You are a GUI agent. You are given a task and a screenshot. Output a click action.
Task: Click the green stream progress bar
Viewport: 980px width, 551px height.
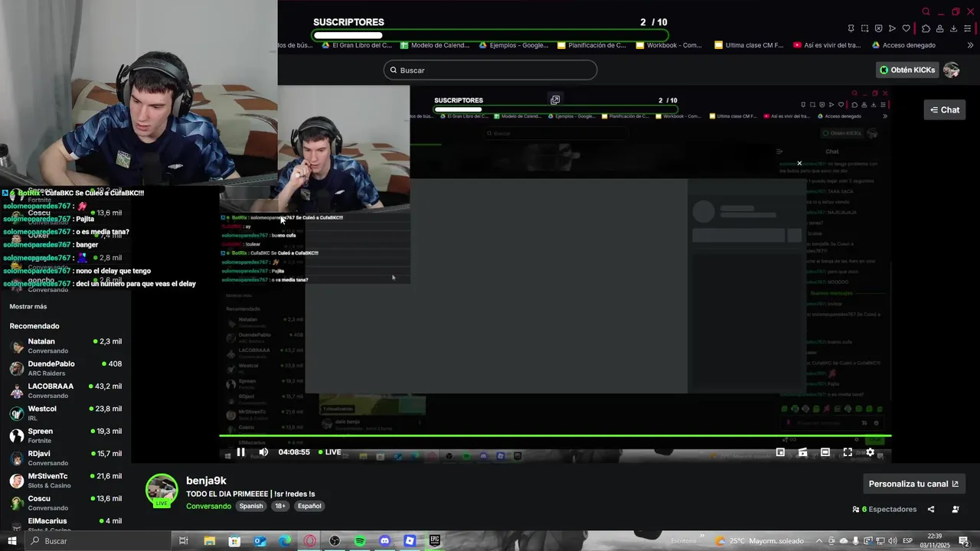tap(555, 436)
